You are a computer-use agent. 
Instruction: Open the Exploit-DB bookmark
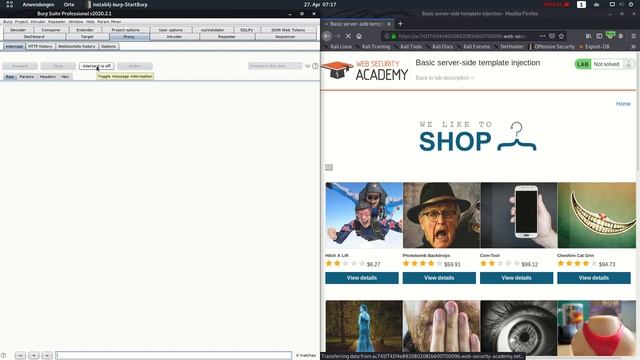(x=594, y=47)
